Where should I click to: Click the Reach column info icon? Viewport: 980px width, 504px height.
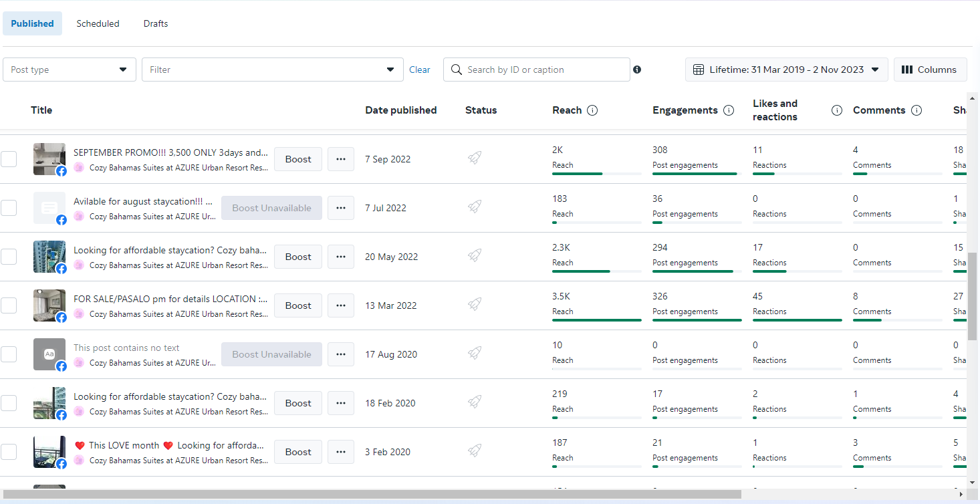592,110
